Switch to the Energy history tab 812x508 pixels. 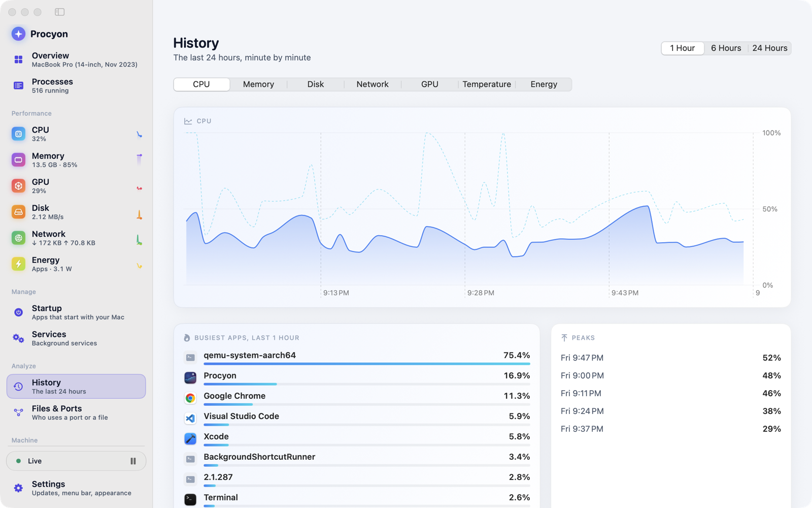[544, 84]
